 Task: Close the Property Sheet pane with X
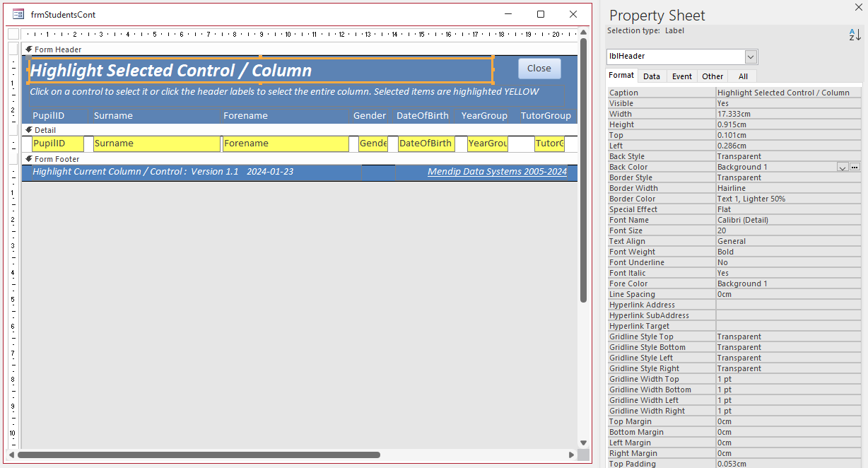pyautogui.click(x=858, y=7)
